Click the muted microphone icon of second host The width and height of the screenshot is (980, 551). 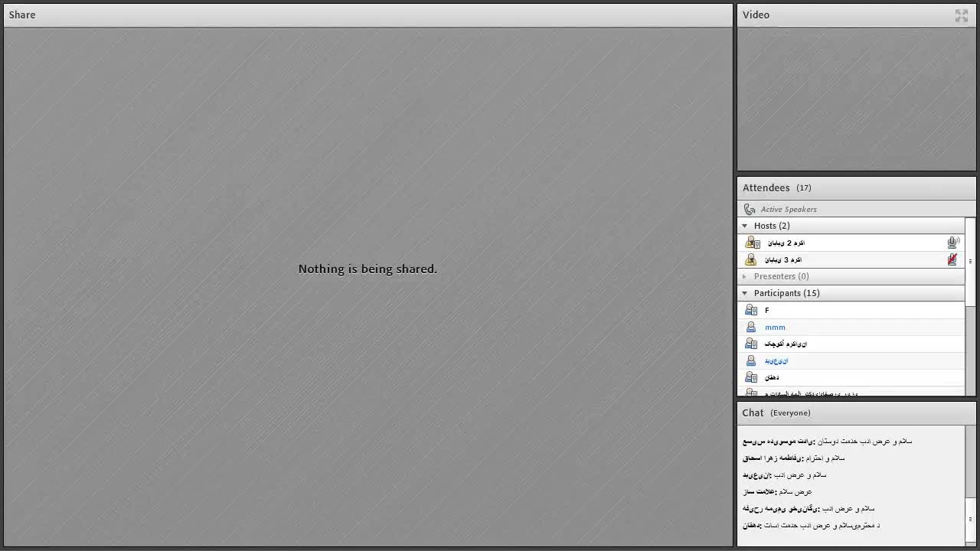point(952,259)
